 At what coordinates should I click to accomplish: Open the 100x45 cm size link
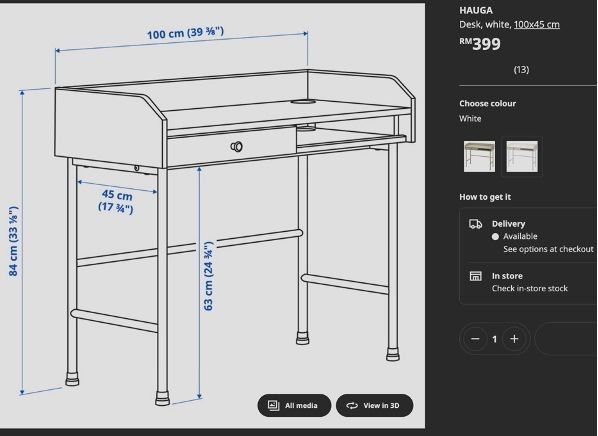537,24
